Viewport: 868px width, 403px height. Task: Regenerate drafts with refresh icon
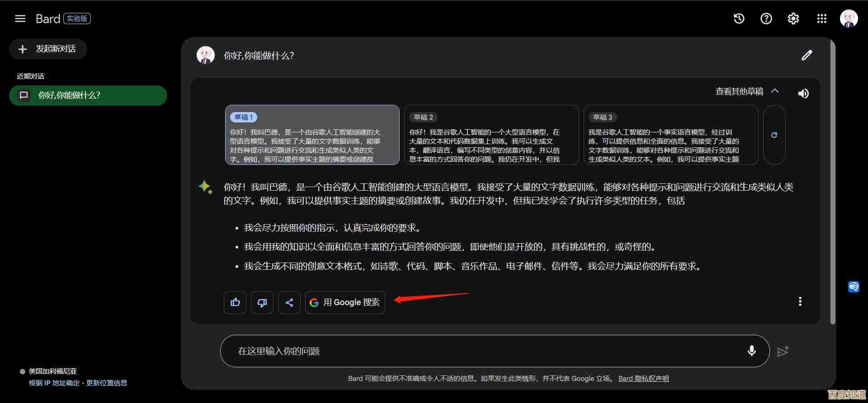pos(774,135)
